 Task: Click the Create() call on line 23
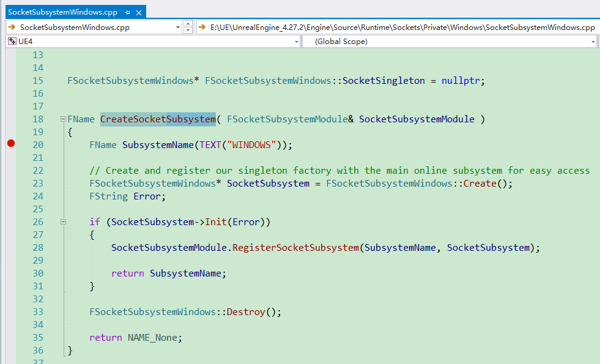(x=480, y=184)
